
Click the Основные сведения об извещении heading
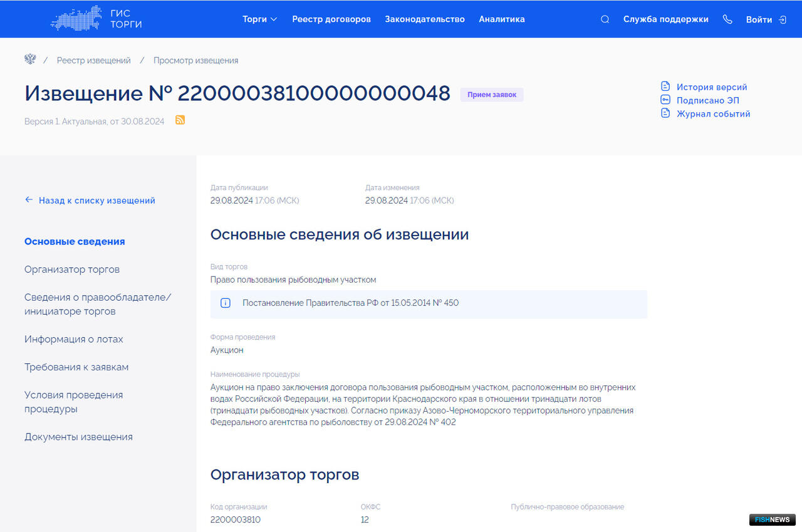pyautogui.click(x=340, y=234)
